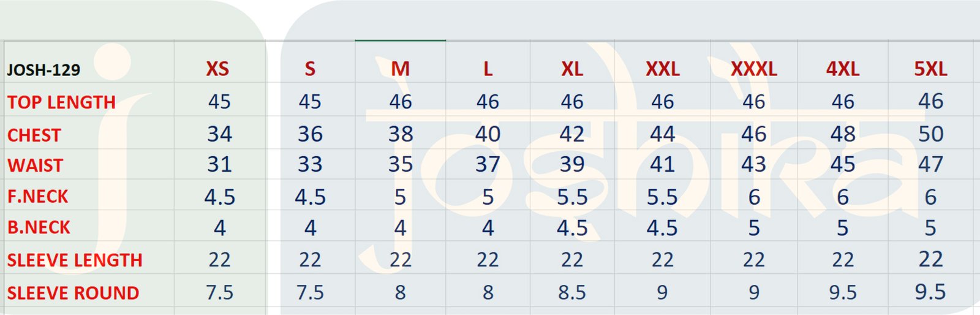Click the TOP LENGTH row label
Screen dimensions: 980x315
61,102
